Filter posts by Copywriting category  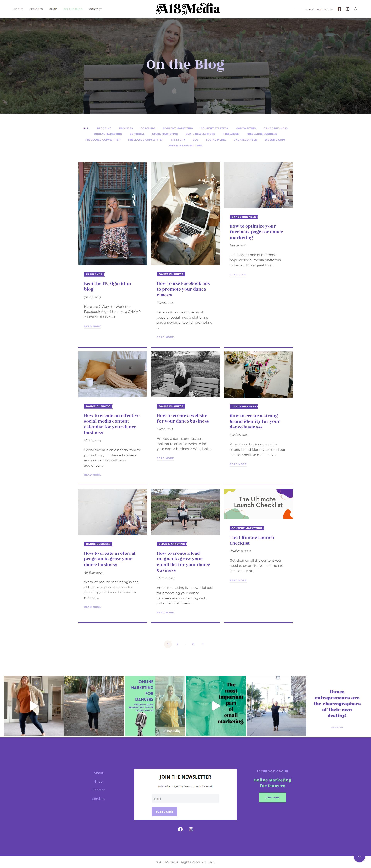pos(246,128)
